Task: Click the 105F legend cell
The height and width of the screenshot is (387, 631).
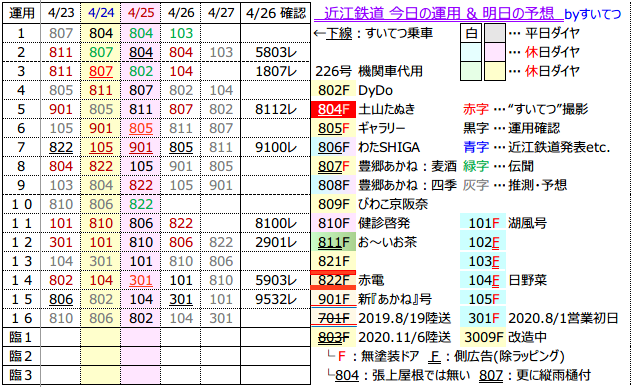Action: click(483, 299)
